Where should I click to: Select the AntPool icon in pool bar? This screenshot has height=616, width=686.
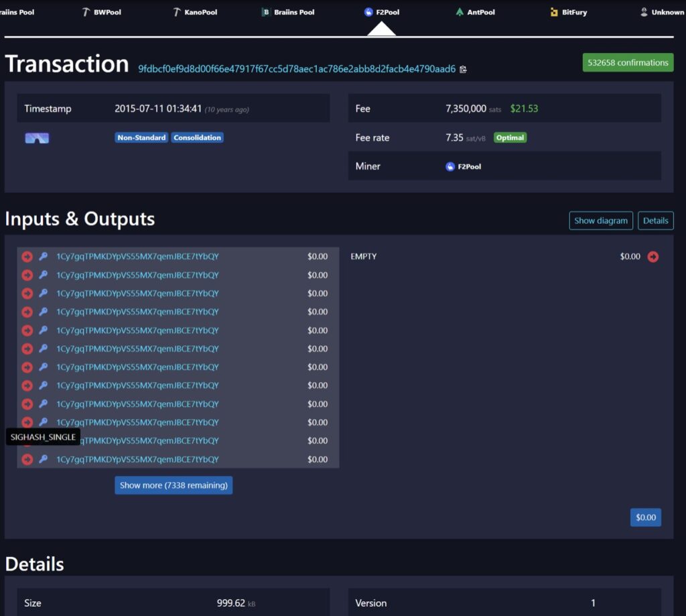pyautogui.click(x=460, y=12)
